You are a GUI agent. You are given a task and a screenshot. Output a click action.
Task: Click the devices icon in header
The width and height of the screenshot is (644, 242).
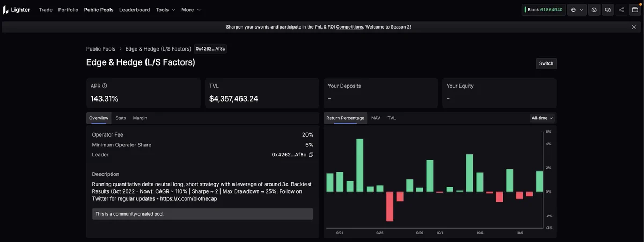tap(608, 10)
